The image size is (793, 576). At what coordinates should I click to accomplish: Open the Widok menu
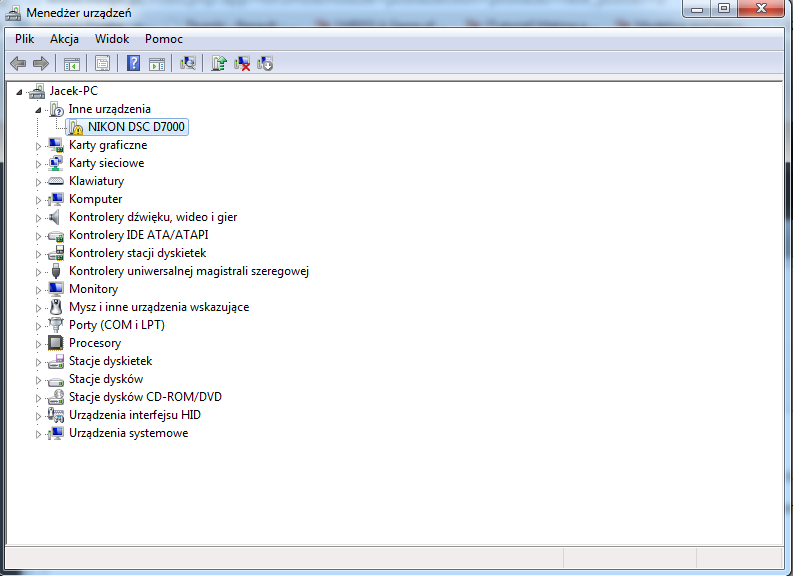[112, 39]
